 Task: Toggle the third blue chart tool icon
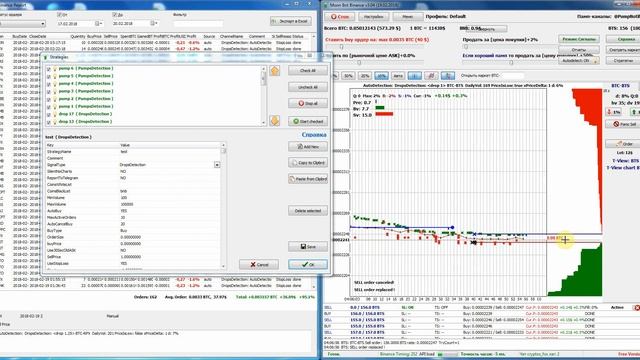448,76
